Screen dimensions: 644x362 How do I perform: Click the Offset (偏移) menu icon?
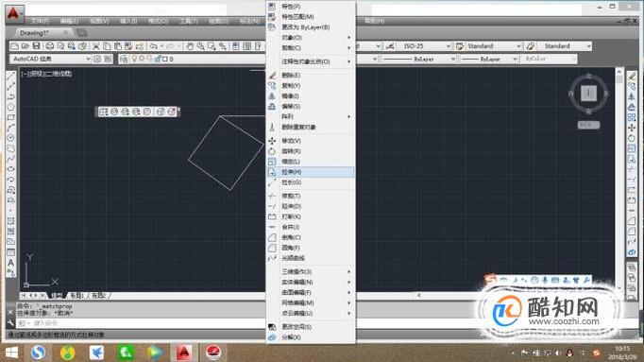(272, 107)
